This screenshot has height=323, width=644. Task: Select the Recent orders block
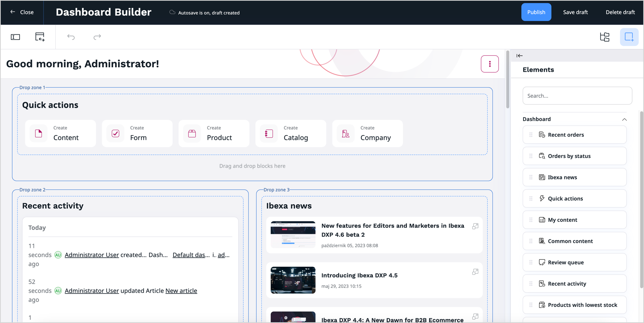click(x=574, y=135)
